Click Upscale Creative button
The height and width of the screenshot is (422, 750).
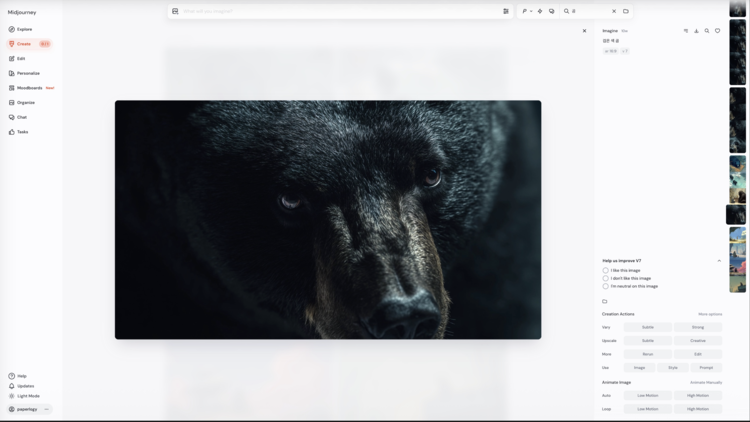pyautogui.click(x=698, y=341)
